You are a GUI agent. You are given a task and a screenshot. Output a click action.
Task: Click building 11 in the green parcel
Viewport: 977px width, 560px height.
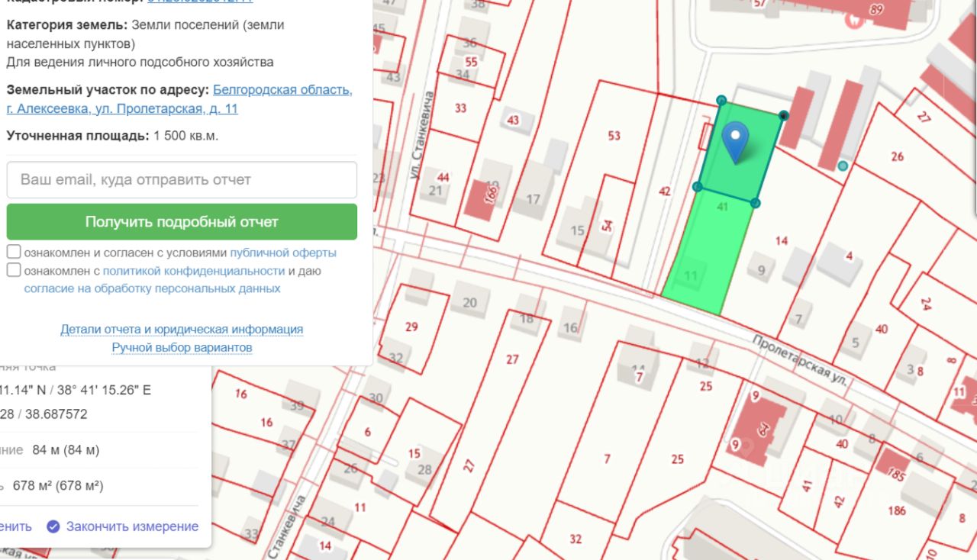click(692, 275)
